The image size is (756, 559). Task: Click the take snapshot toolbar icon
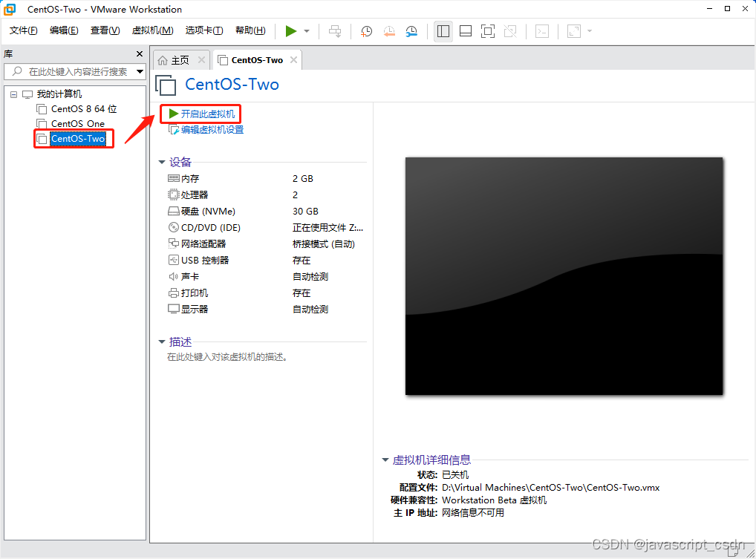(366, 31)
